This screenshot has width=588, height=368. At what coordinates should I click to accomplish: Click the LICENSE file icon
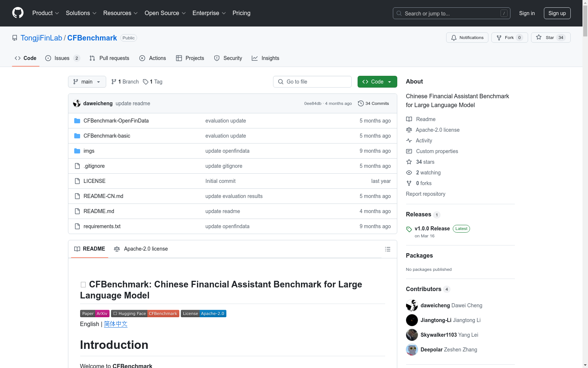77,181
